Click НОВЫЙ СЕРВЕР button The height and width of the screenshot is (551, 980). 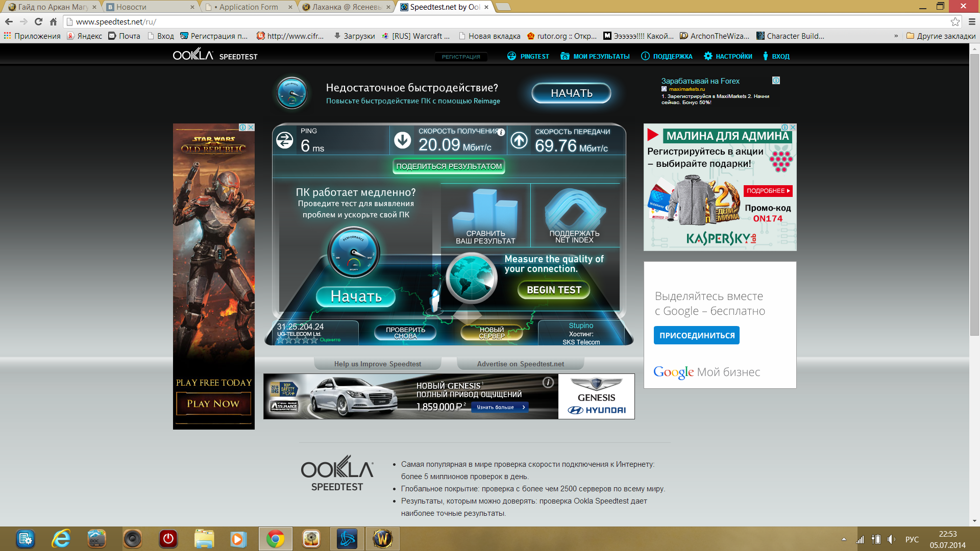point(492,333)
